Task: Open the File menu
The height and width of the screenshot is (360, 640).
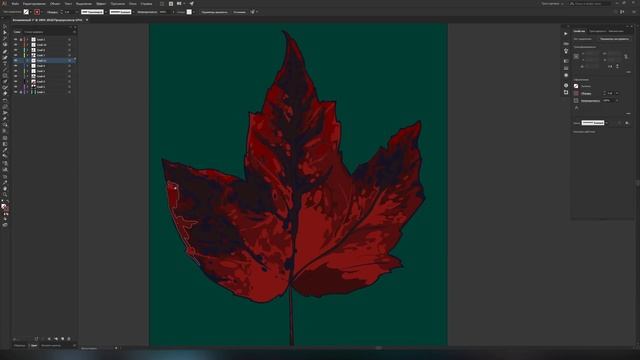Action: (x=15, y=4)
